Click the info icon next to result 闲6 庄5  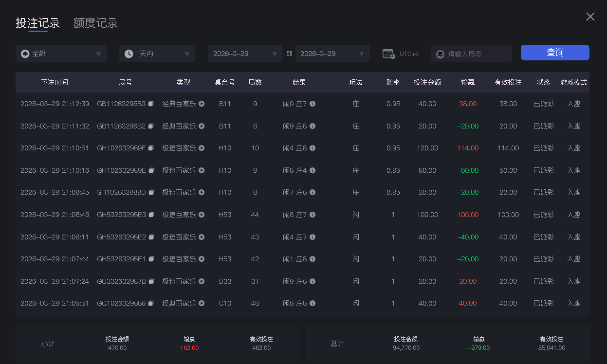pyautogui.click(x=313, y=303)
